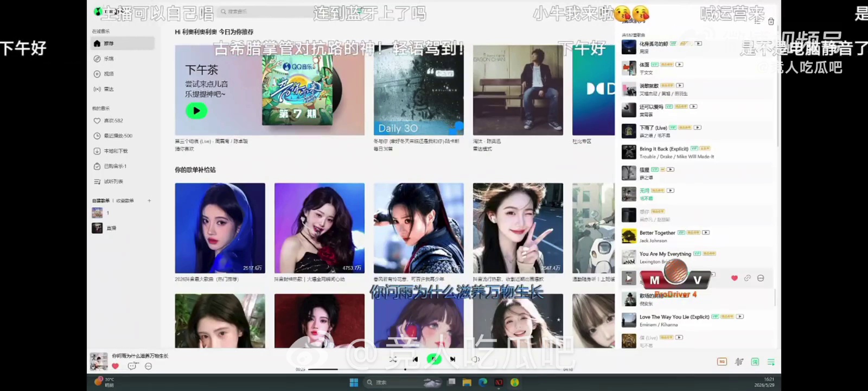Image resolution: width=868 pixels, height=391 pixels.
Task: Open the 雷达模式 card with seated man
Action: (x=518, y=90)
